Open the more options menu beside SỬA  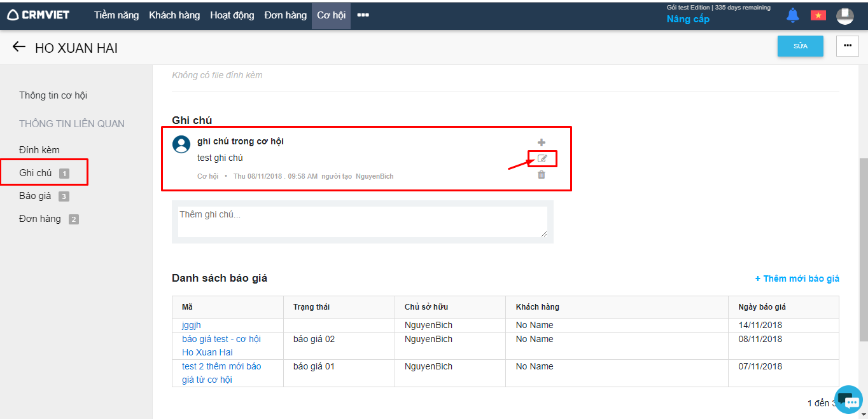click(847, 46)
